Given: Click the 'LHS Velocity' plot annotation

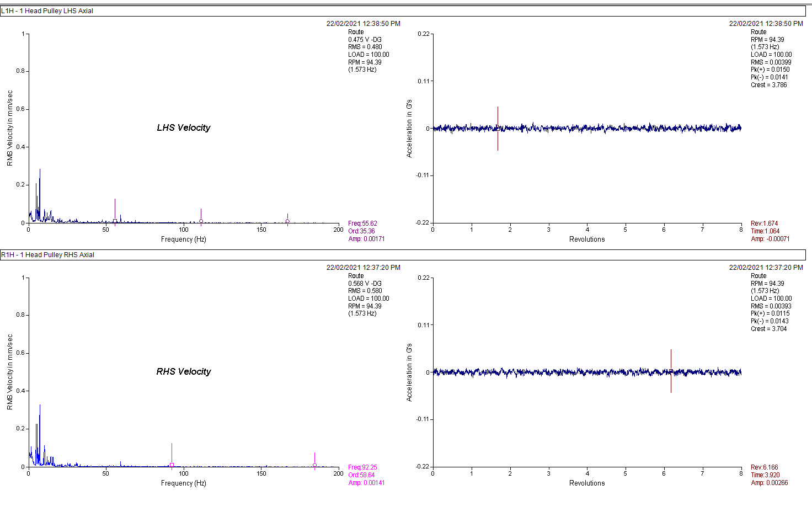Looking at the screenshot, I should 184,127.
